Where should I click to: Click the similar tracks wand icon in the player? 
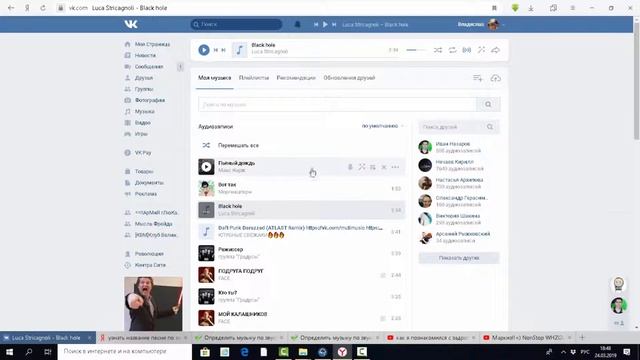[482, 50]
